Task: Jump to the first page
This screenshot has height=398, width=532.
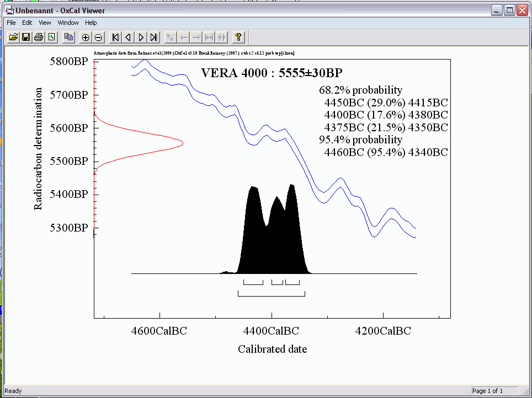Action: pos(115,37)
